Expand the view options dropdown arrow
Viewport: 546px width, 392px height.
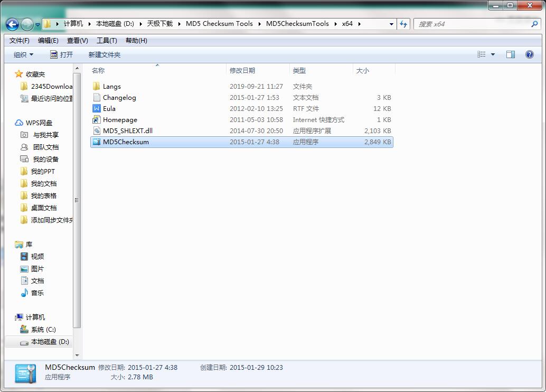(493, 54)
